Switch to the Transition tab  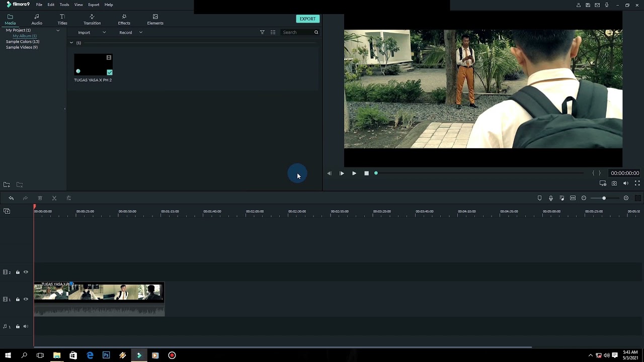click(x=92, y=20)
